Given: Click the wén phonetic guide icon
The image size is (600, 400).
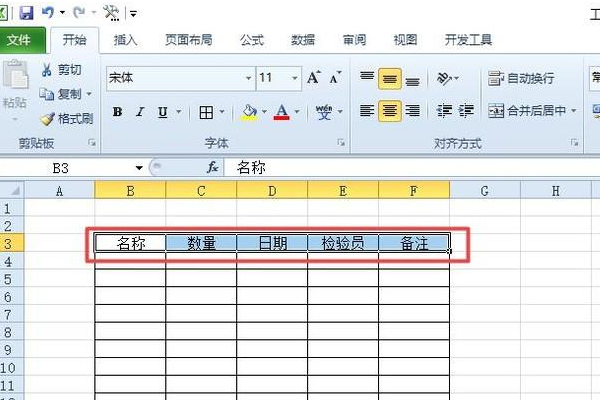Looking at the screenshot, I should 324,112.
